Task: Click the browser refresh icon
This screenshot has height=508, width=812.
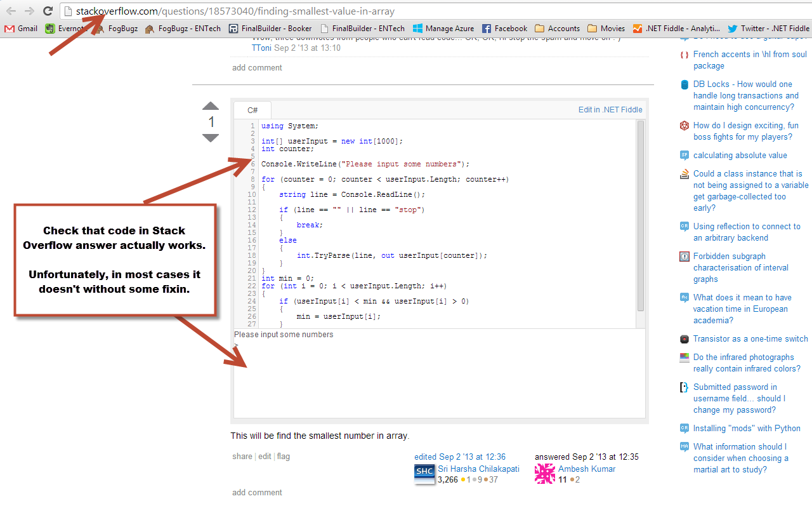Action: (48, 11)
